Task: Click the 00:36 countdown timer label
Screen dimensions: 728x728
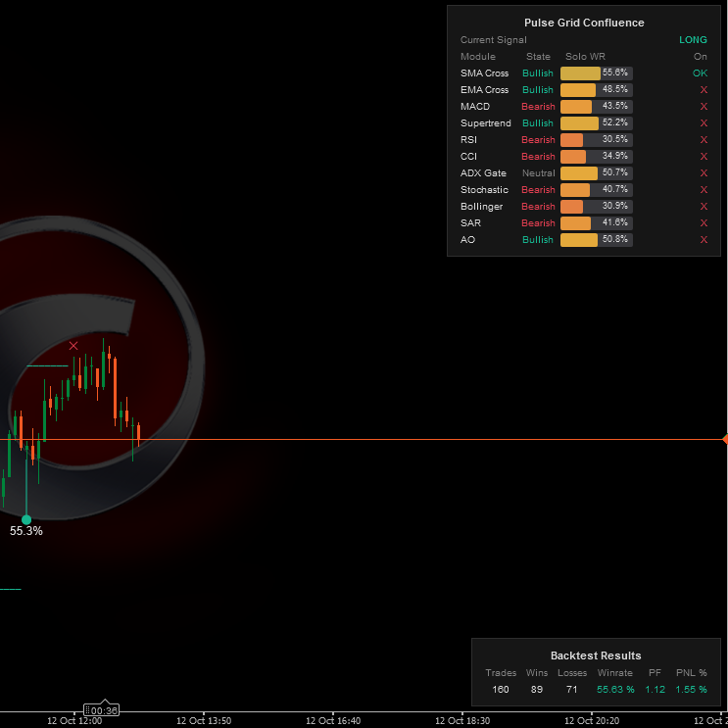Action: (102, 710)
